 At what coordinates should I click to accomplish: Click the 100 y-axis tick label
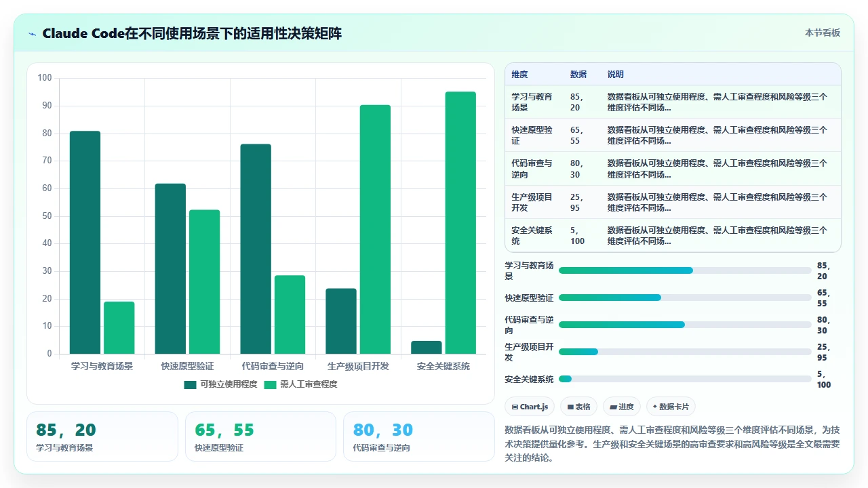(x=45, y=78)
